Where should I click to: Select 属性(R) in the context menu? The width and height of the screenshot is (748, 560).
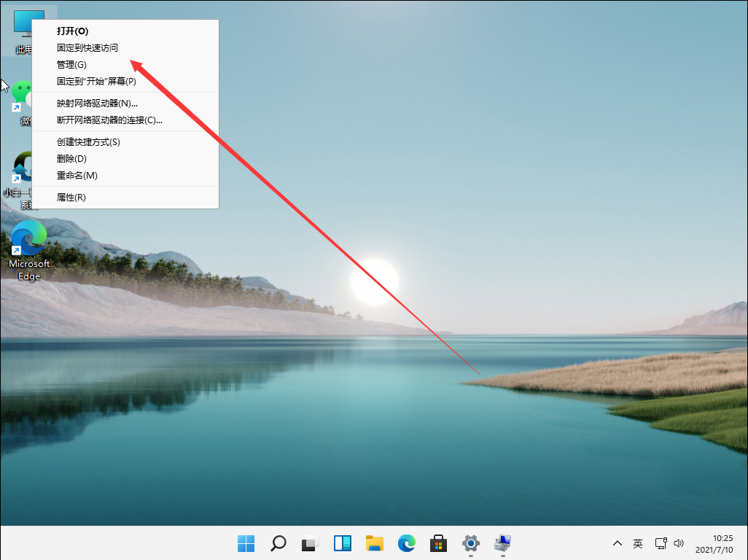pyautogui.click(x=71, y=198)
